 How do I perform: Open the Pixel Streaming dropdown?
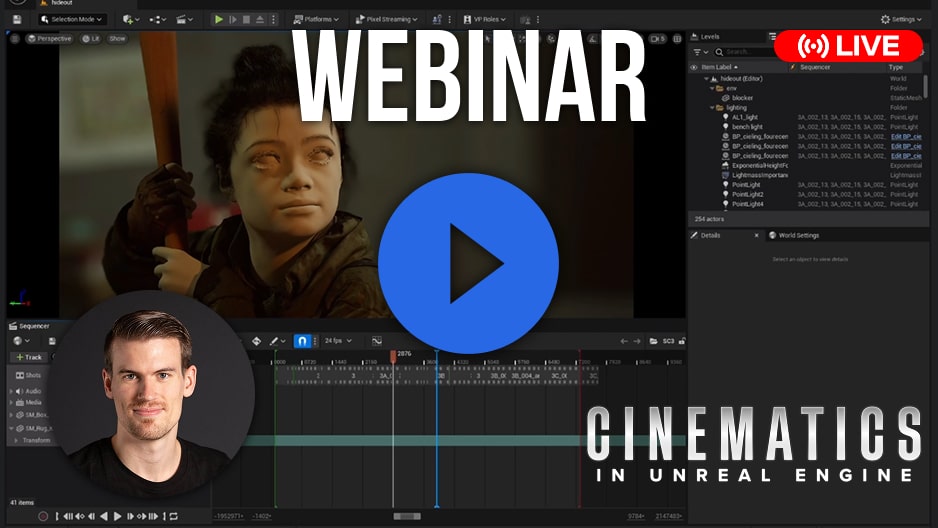[x=386, y=20]
